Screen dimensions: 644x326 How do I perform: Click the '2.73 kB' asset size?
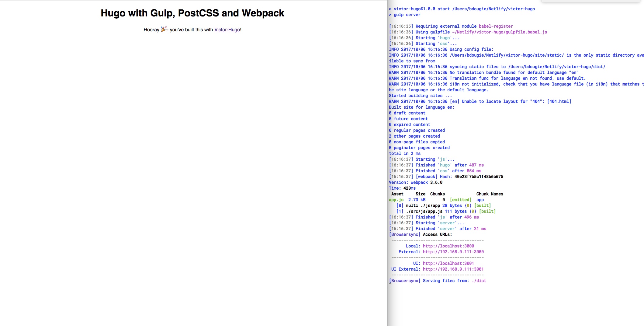417,200
